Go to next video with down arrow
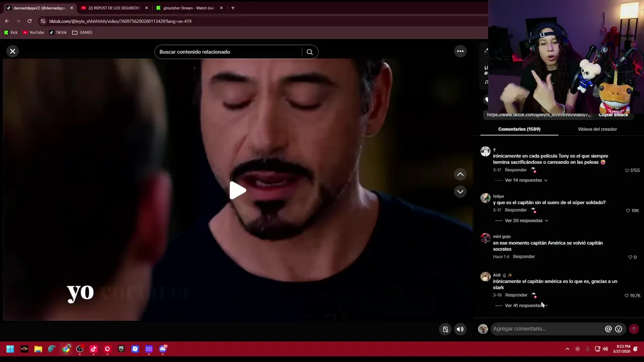This screenshot has height=362, width=644. [x=460, y=192]
